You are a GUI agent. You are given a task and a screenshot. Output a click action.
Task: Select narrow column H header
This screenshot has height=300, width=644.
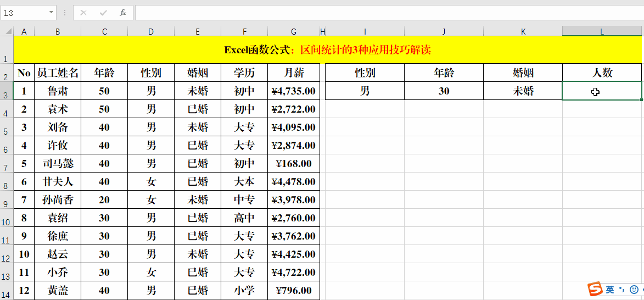tap(322, 31)
